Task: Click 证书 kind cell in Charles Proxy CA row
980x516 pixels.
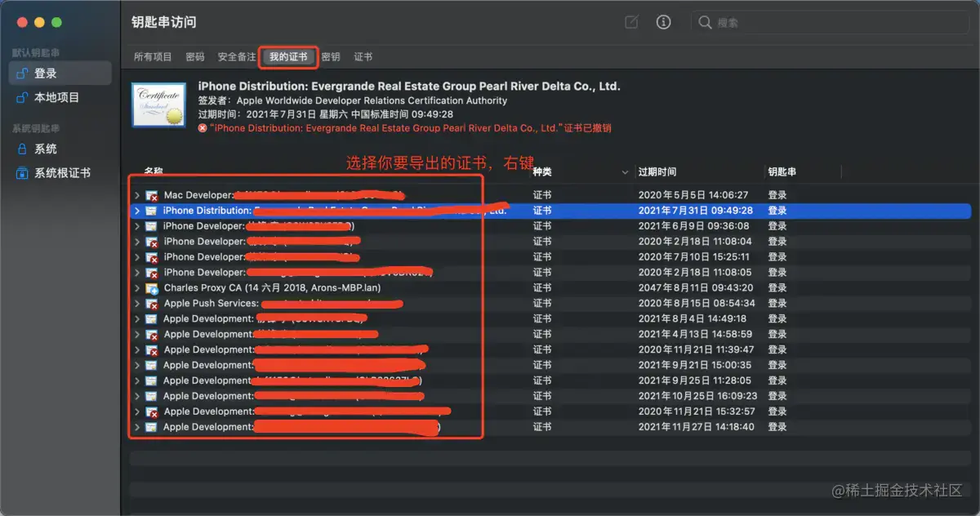Action: coord(542,288)
